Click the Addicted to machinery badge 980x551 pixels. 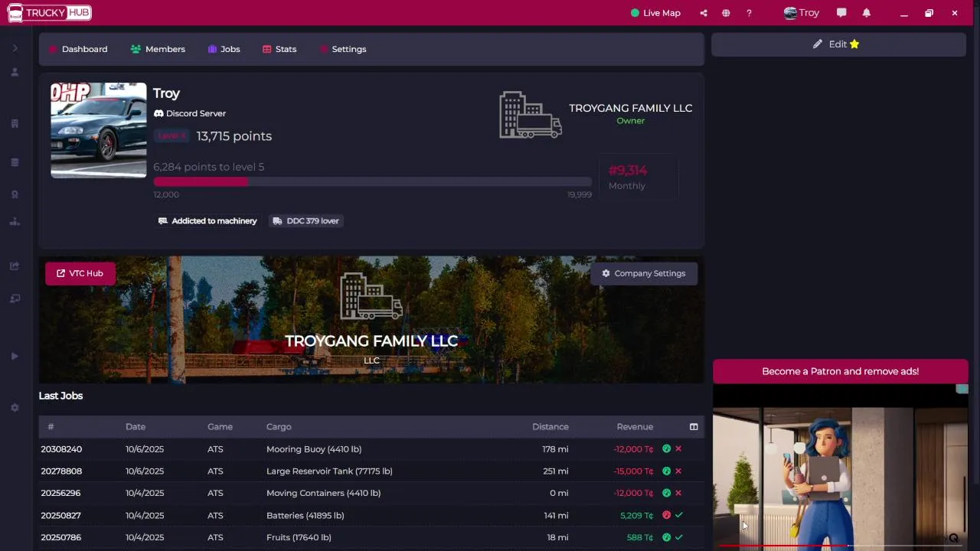[207, 221]
